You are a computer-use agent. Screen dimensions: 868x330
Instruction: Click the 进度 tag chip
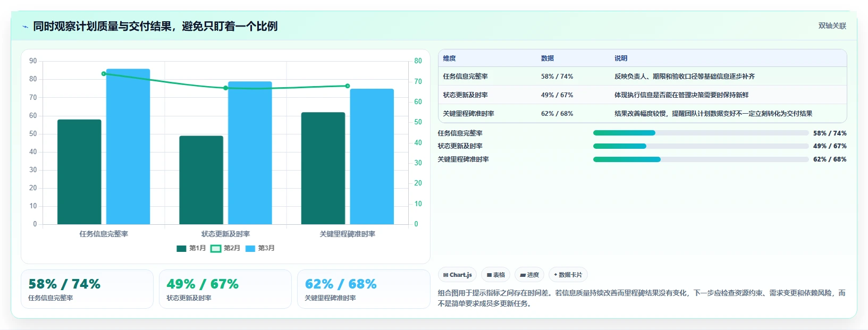pos(529,275)
